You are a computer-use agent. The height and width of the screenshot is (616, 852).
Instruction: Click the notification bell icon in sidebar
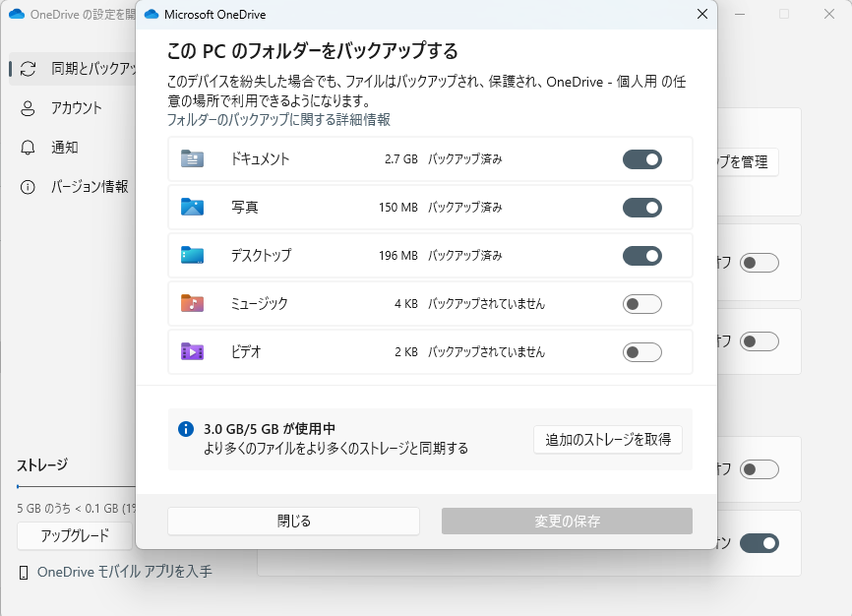[x=28, y=148]
